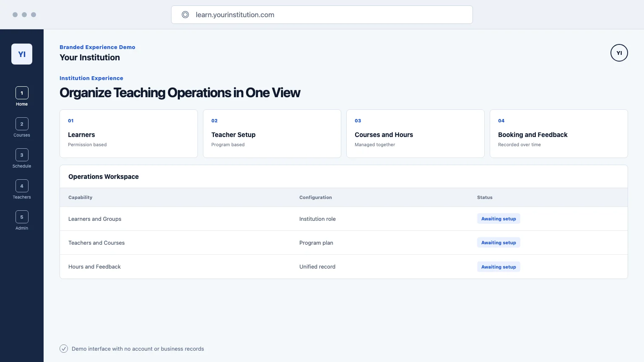This screenshot has width=644, height=362.
Task: Select the 03 Courses and Hours card
Action: click(415, 134)
